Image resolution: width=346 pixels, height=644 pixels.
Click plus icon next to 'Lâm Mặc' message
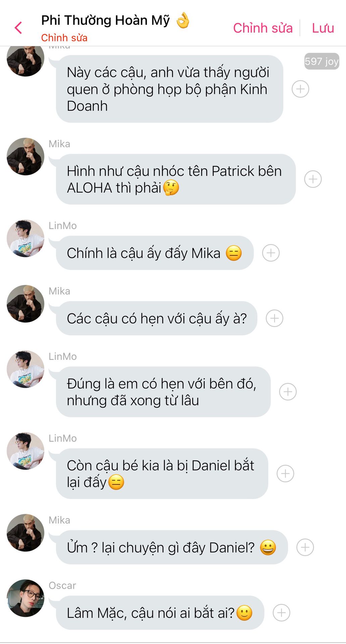281,613
